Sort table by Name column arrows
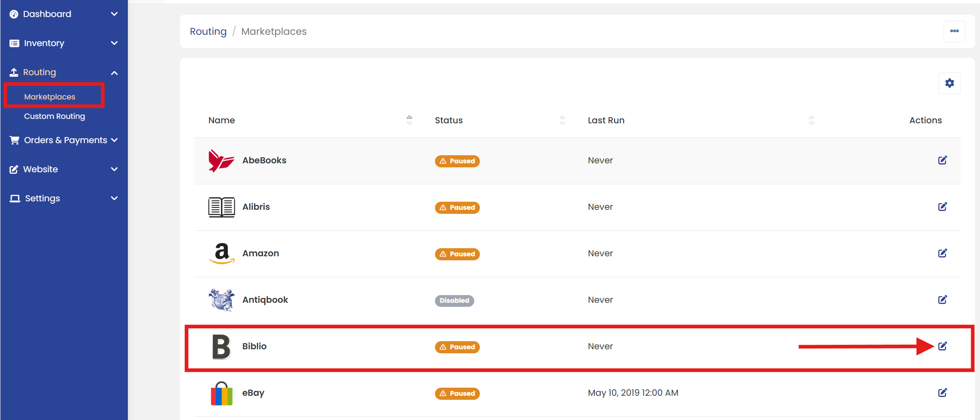 (x=409, y=120)
